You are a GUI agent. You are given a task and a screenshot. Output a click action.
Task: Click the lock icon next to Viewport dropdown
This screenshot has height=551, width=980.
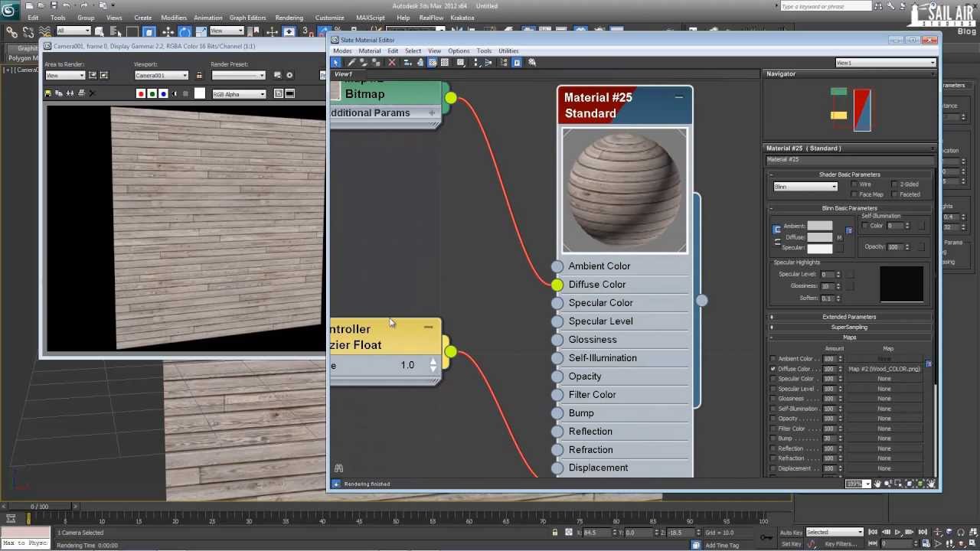click(199, 75)
